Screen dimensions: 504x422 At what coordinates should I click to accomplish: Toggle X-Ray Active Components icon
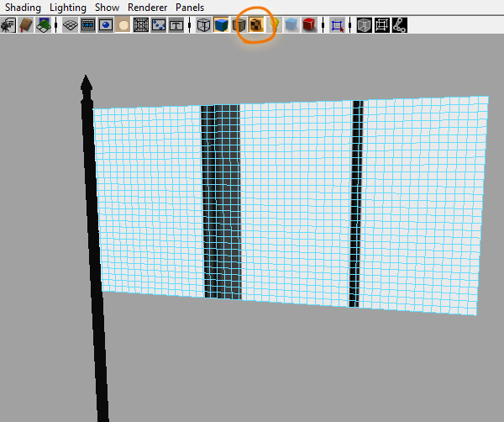(382, 25)
